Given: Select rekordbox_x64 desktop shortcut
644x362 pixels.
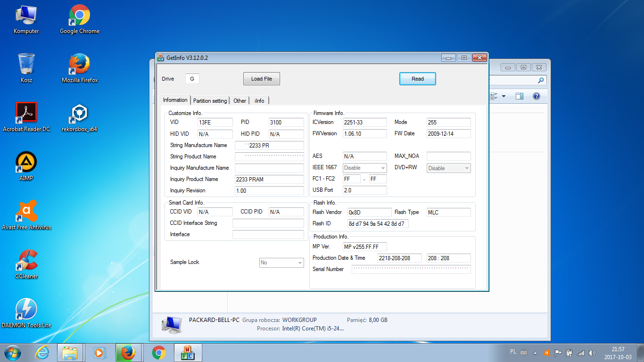Looking at the screenshot, I should coord(80,117).
